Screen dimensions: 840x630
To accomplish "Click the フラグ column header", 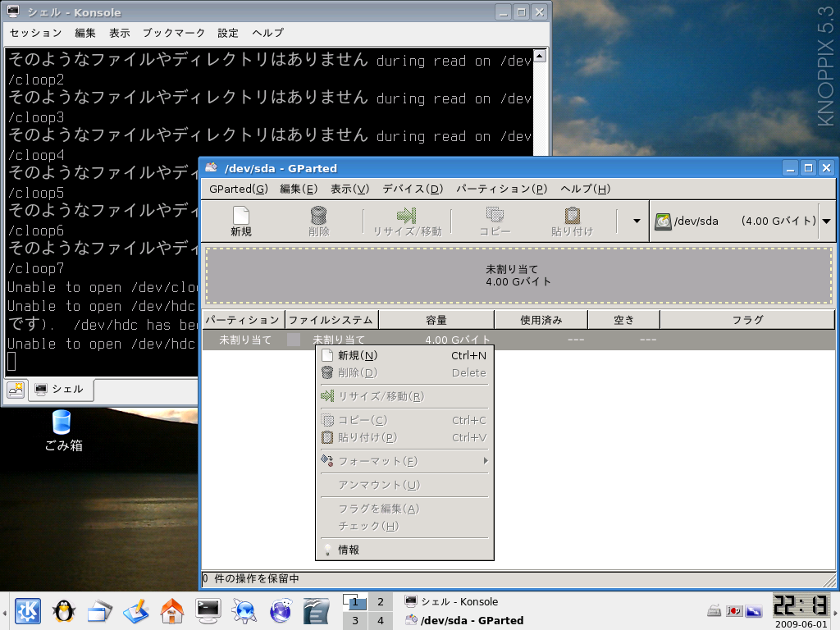I will (747, 320).
